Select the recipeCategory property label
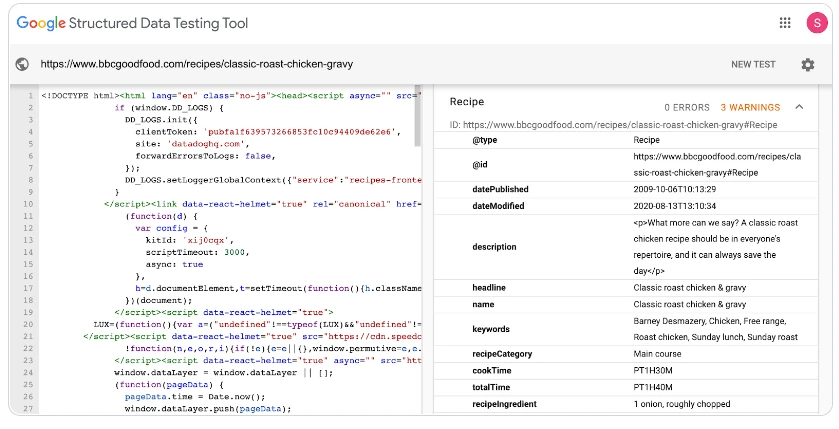Viewport: 839px width, 429px height. pyautogui.click(x=502, y=354)
